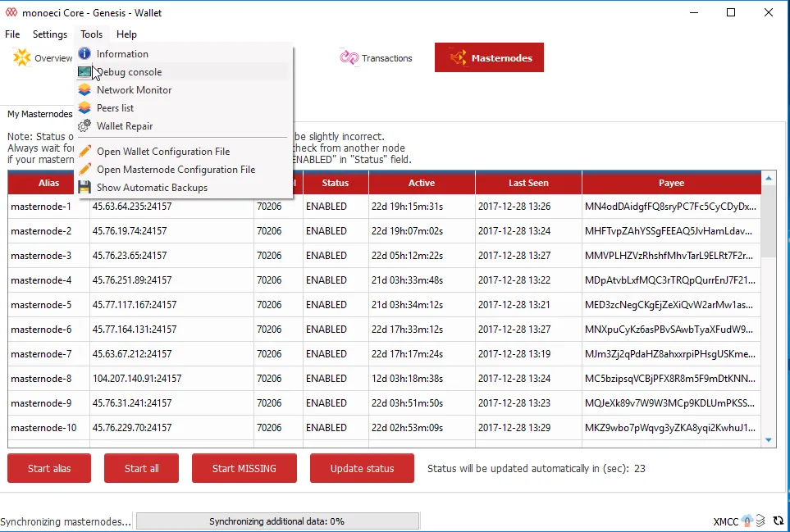790x532 pixels.
Task: Click active time 12d 03h:18m:38s
Action: tap(422, 379)
